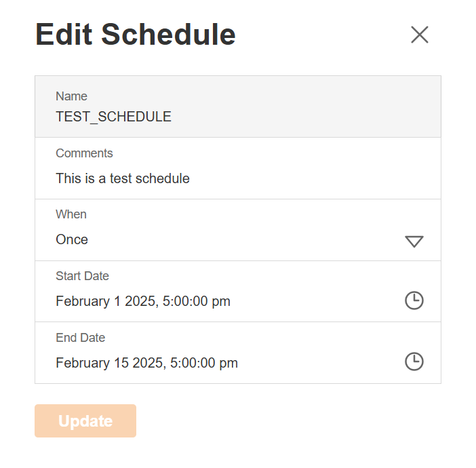Screen dimensions: 476x468
Task: Select the 'Once' value in When field
Action: click(x=72, y=239)
